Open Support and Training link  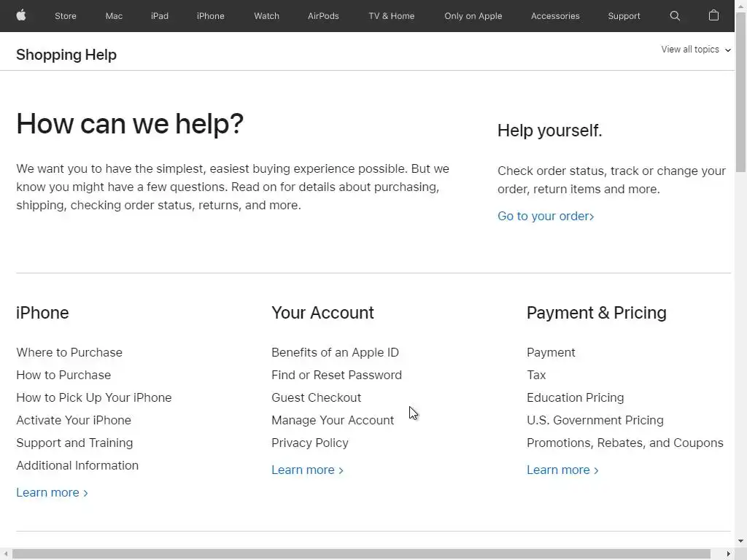pyautogui.click(x=74, y=443)
